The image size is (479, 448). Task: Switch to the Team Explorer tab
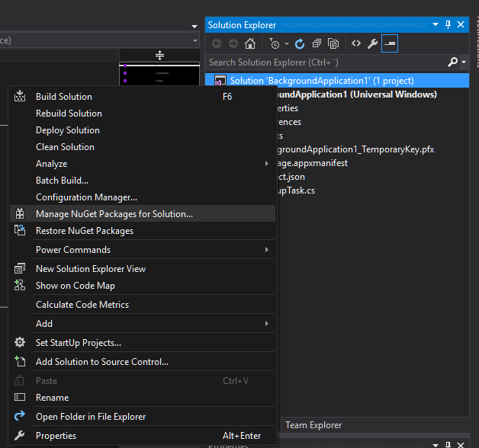click(313, 425)
